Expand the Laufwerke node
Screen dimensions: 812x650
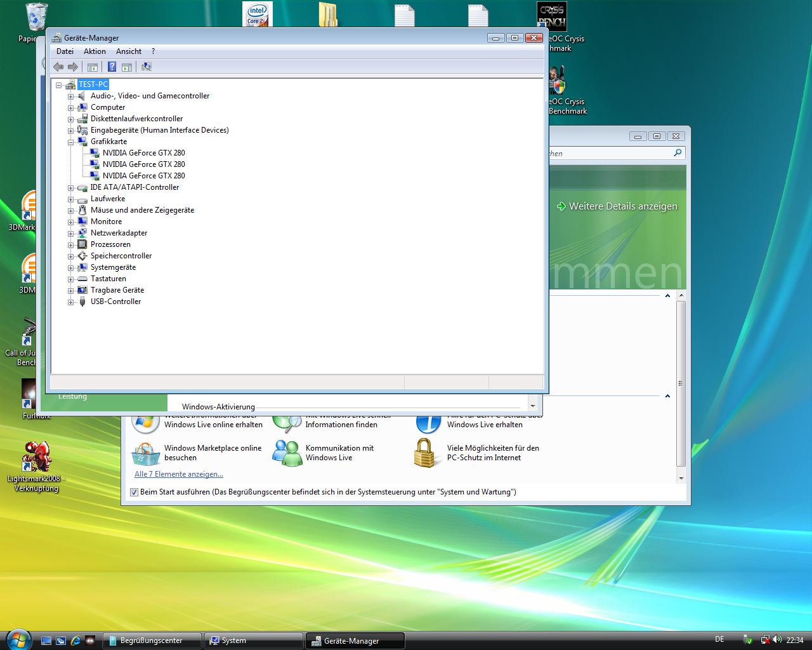click(x=71, y=199)
